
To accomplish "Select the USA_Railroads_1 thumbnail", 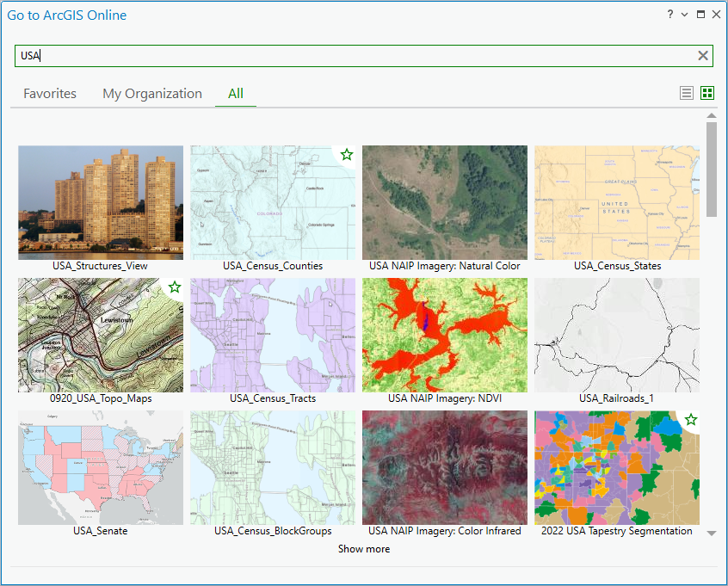I will coord(617,336).
